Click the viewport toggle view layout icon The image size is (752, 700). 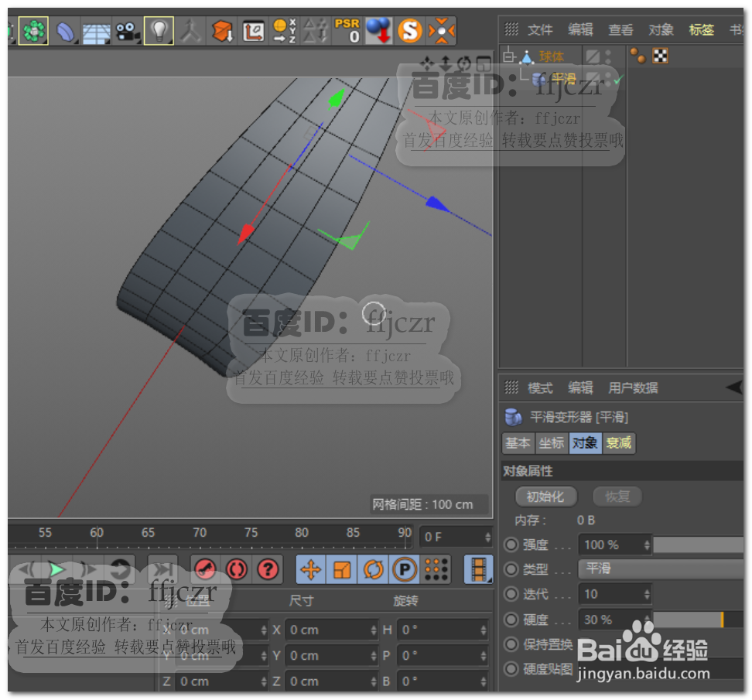coord(484,63)
